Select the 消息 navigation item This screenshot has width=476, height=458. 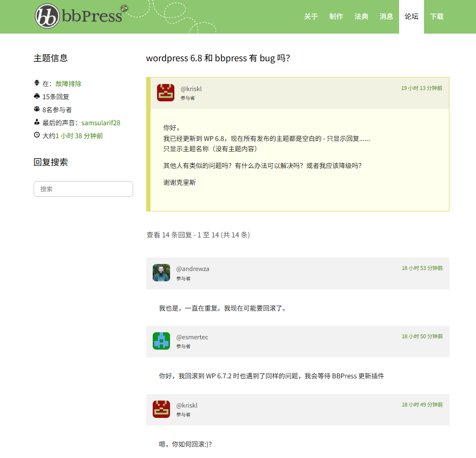click(386, 17)
